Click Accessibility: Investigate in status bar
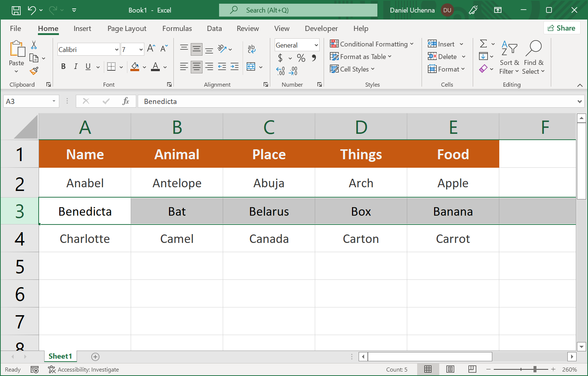Image resolution: width=588 pixels, height=376 pixels. [84, 369]
